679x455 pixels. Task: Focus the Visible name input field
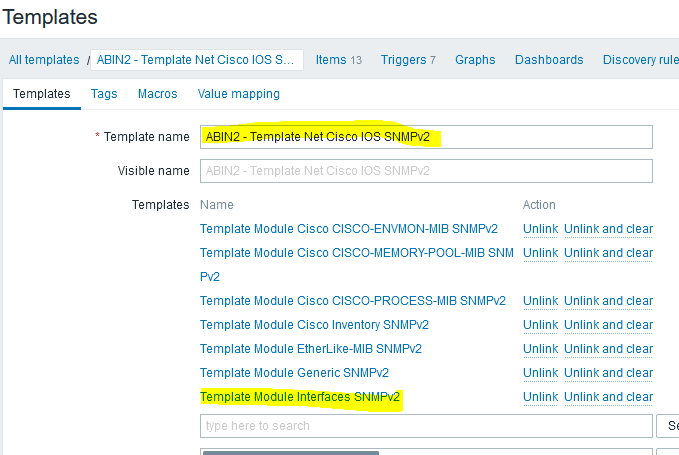click(426, 171)
